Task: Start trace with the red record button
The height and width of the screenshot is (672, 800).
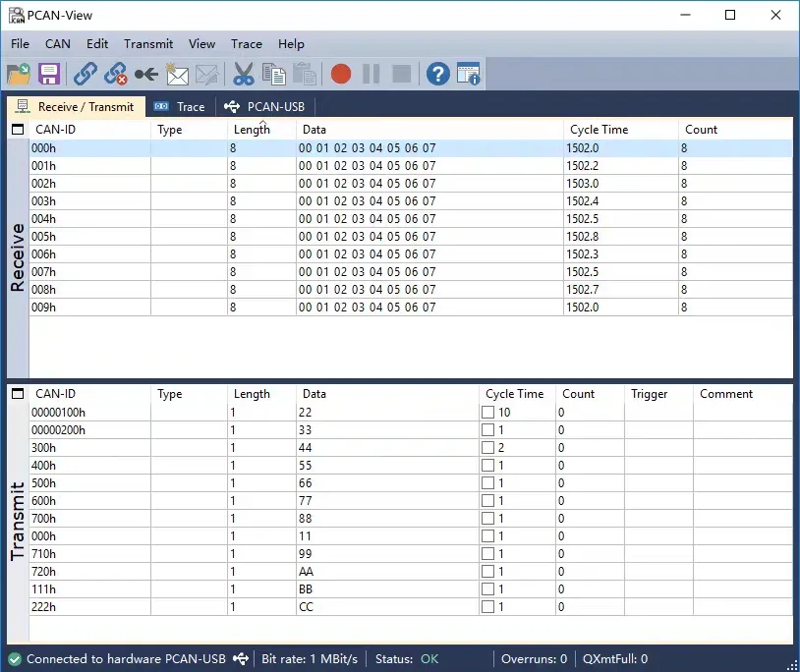Action: [341, 74]
